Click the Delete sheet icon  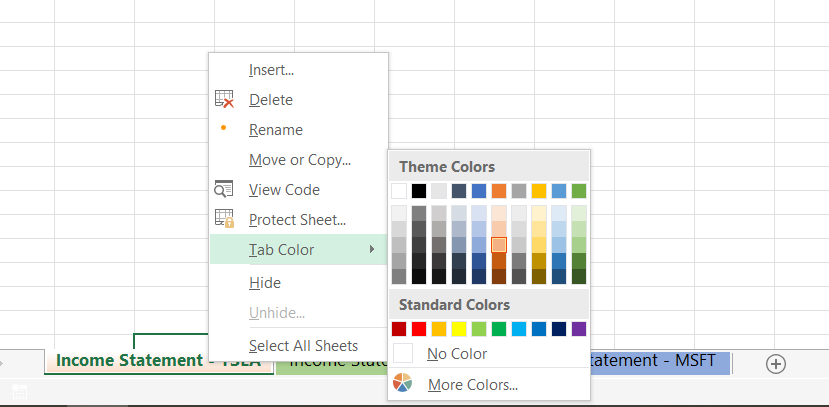(x=224, y=100)
